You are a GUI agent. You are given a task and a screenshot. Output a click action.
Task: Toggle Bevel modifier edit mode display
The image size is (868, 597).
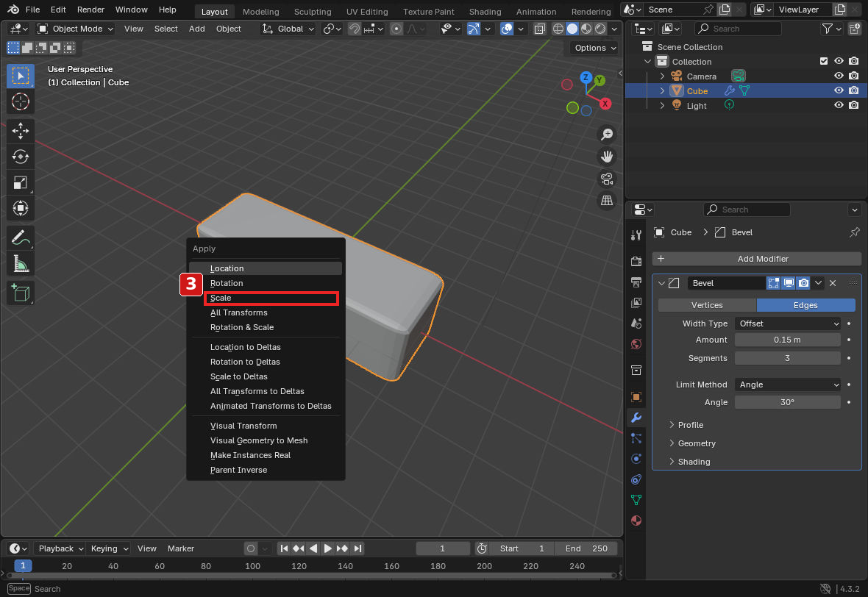pyautogui.click(x=773, y=283)
